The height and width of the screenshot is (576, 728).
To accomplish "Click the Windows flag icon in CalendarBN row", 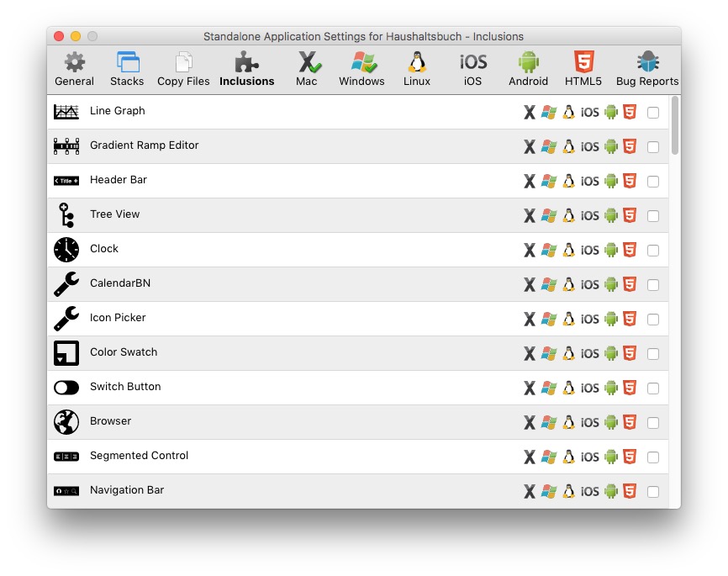I will 549,284.
